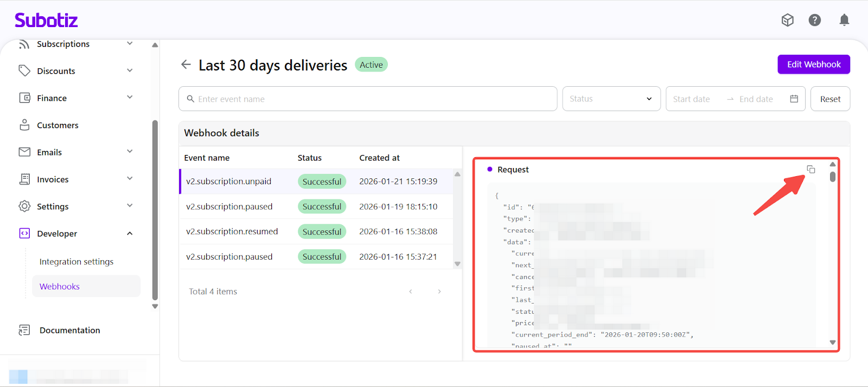The height and width of the screenshot is (387, 868).
Task: Select Webhooks in the sidebar
Action: click(x=60, y=287)
